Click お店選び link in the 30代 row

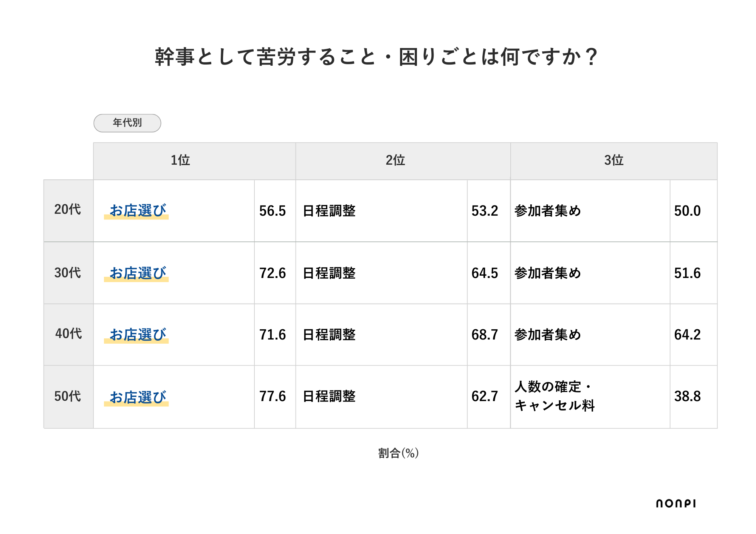tap(138, 273)
